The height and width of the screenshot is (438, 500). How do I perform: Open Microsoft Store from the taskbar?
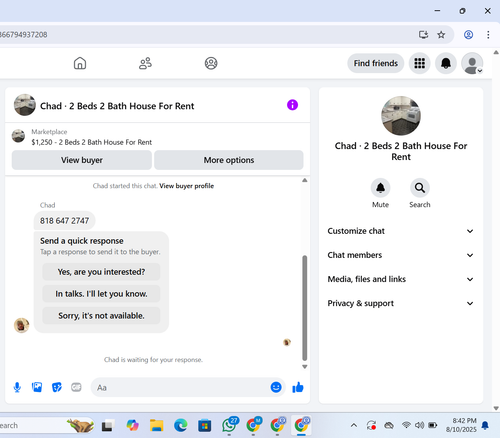pyautogui.click(x=204, y=425)
